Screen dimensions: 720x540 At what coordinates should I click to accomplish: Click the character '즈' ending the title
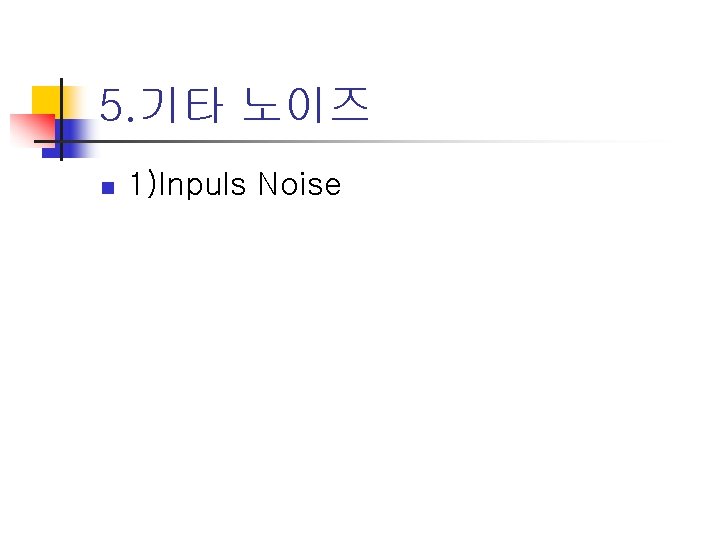pos(350,104)
